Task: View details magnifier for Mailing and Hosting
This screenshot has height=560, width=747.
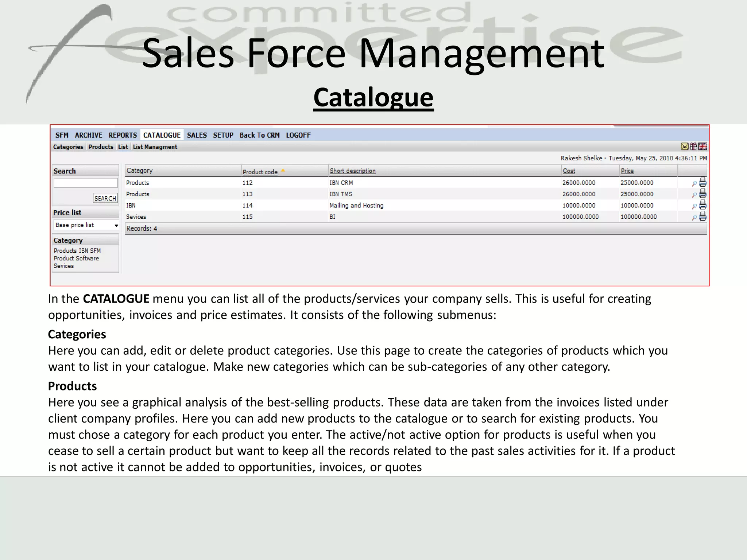Action: (x=694, y=206)
